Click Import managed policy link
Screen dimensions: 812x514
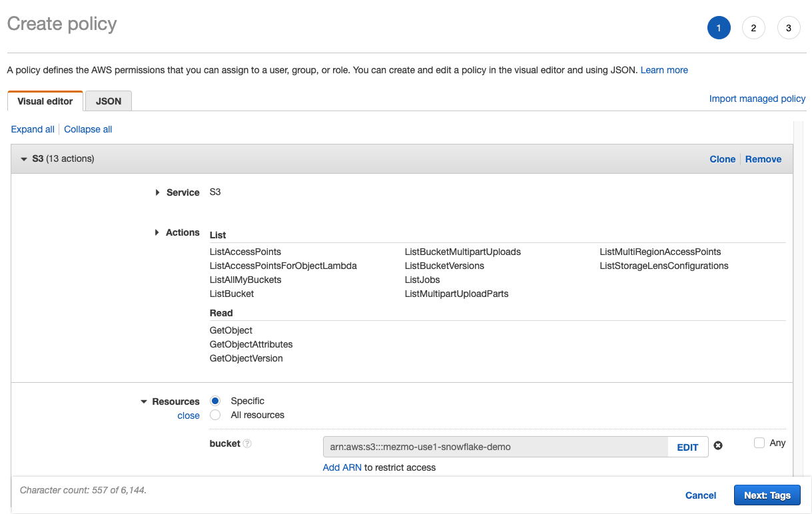tap(757, 99)
